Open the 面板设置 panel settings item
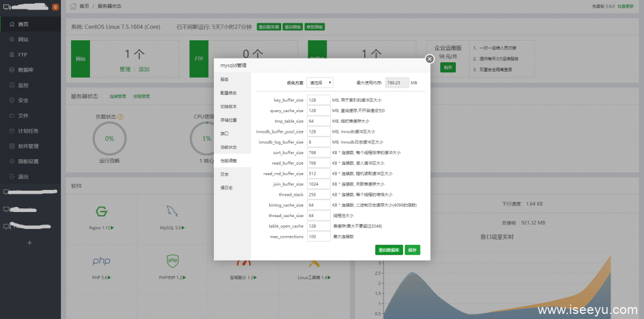The image size is (644, 319). coord(30,161)
